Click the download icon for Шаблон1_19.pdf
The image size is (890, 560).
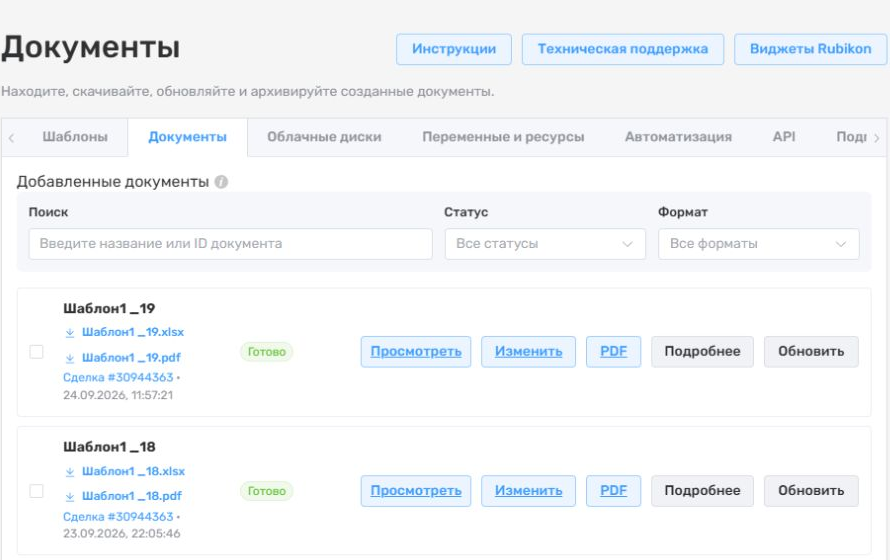point(70,358)
